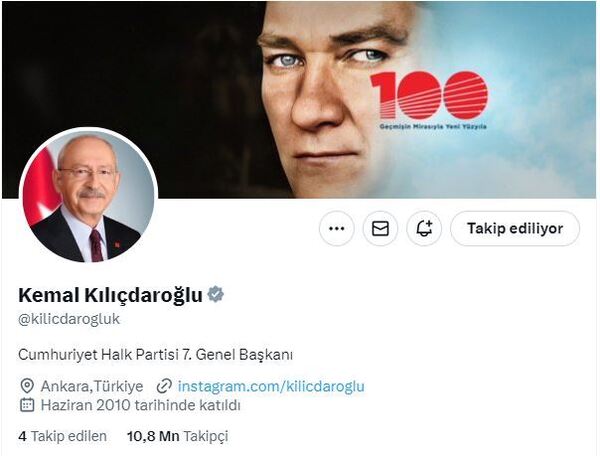
Task: Click Haziran 2010 tarihinde katıldı text
Action: click(140, 405)
